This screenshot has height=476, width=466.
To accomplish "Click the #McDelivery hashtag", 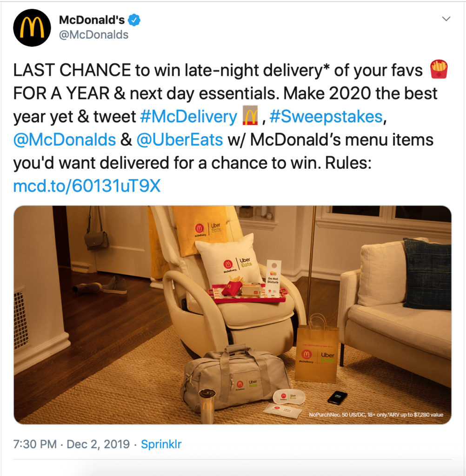I will pos(189,117).
